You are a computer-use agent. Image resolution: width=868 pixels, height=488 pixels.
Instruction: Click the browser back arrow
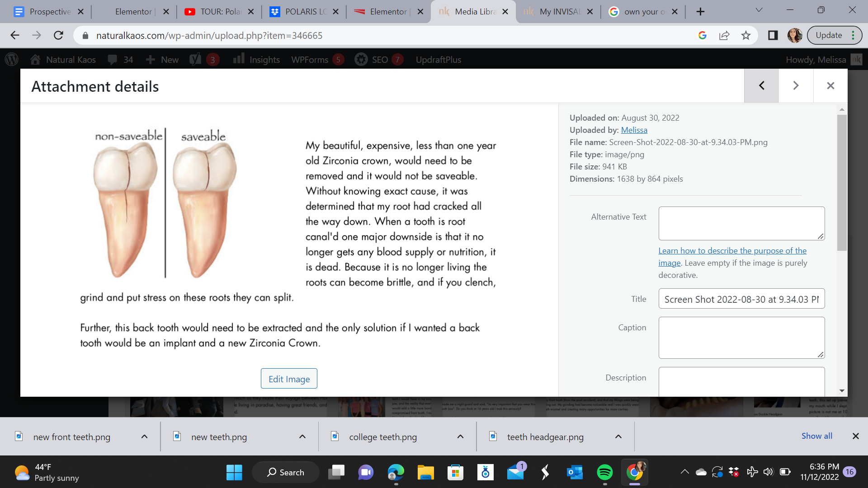15,35
